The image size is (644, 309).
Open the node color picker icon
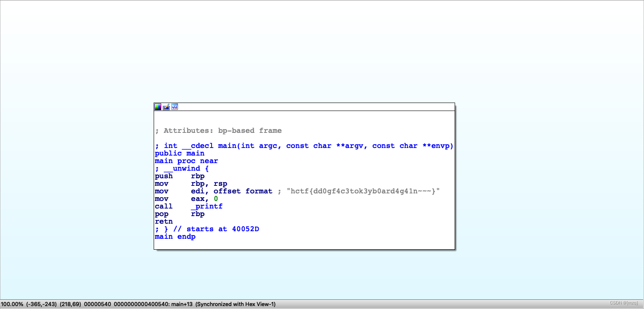click(158, 107)
